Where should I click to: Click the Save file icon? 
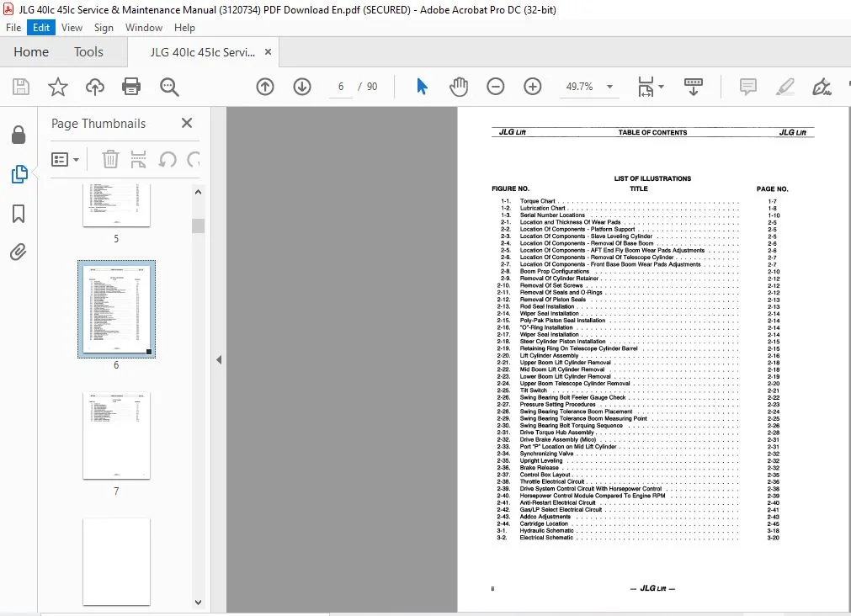(x=21, y=87)
